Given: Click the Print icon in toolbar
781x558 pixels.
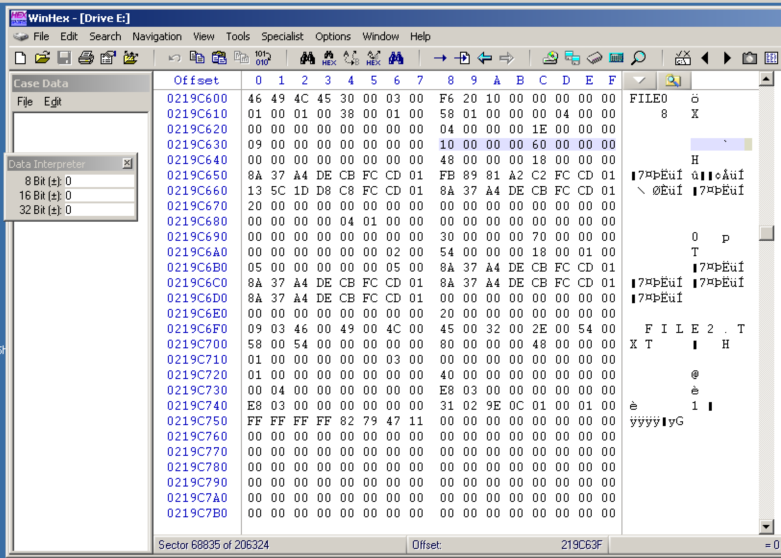Looking at the screenshot, I should point(86,58).
